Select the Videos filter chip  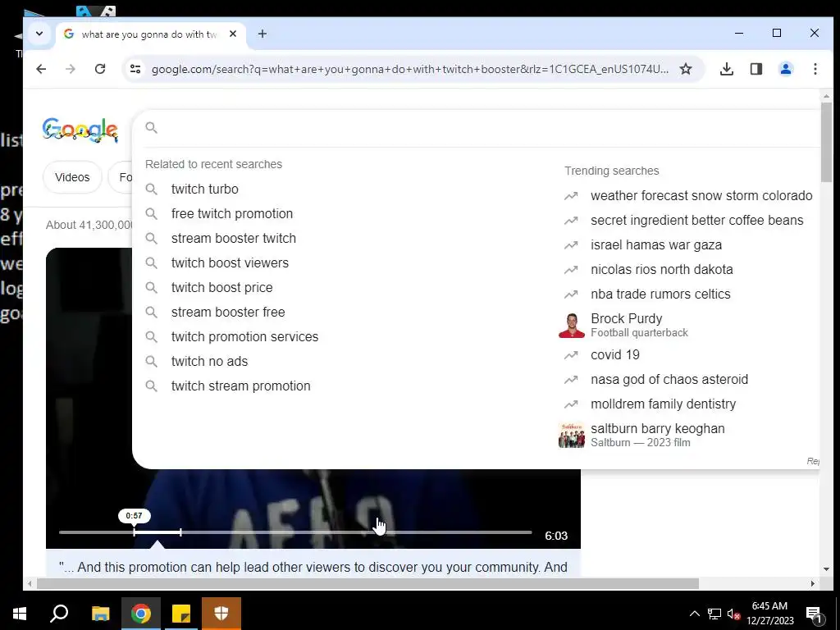click(x=72, y=177)
